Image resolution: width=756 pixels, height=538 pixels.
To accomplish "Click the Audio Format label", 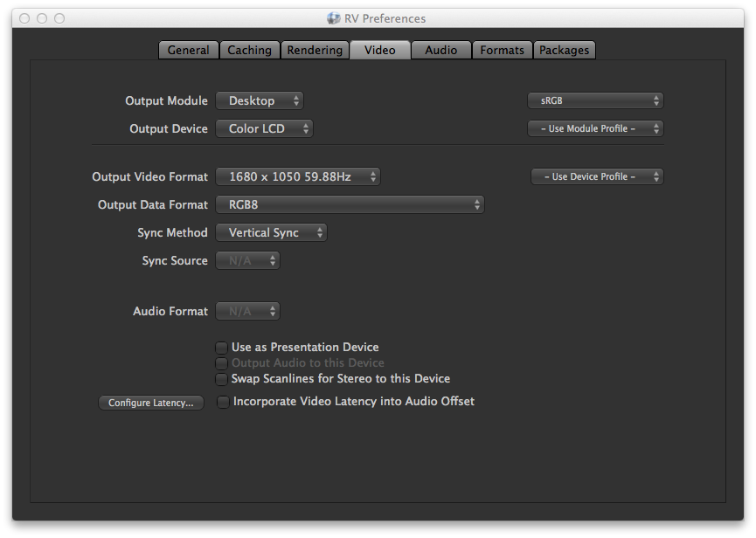I will click(170, 311).
